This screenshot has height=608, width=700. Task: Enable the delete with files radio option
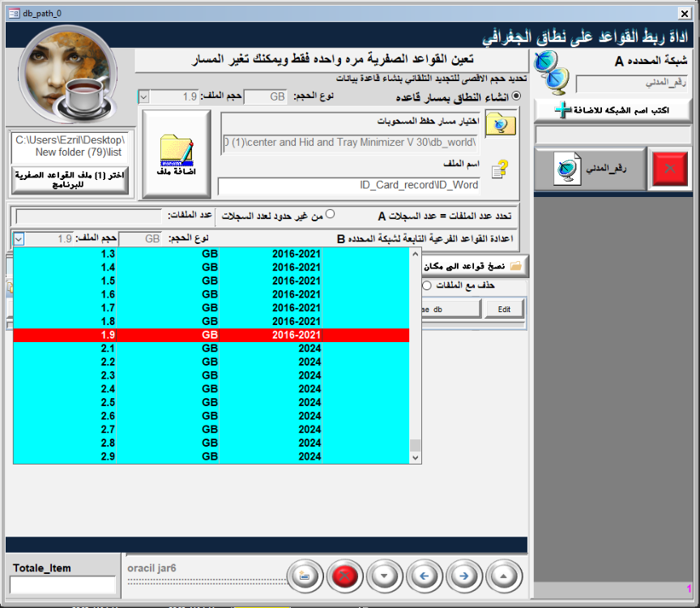(426, 285)
